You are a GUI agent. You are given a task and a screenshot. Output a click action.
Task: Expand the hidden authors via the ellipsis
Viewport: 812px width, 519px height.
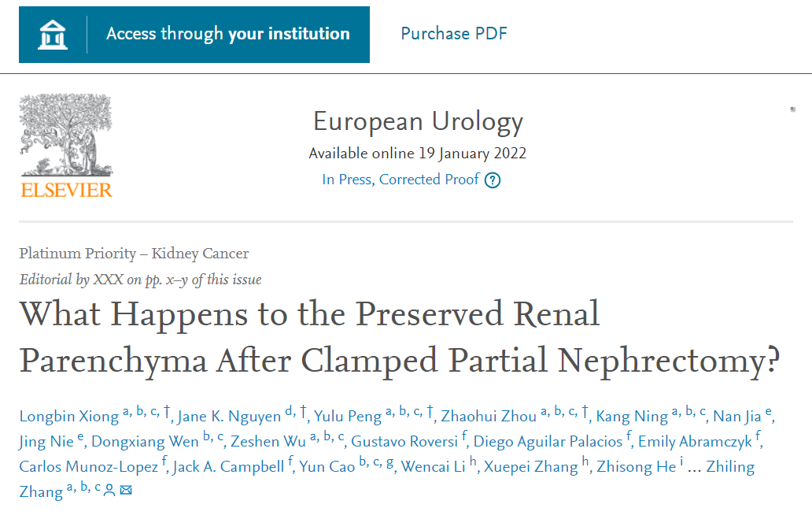pos(694,467)
